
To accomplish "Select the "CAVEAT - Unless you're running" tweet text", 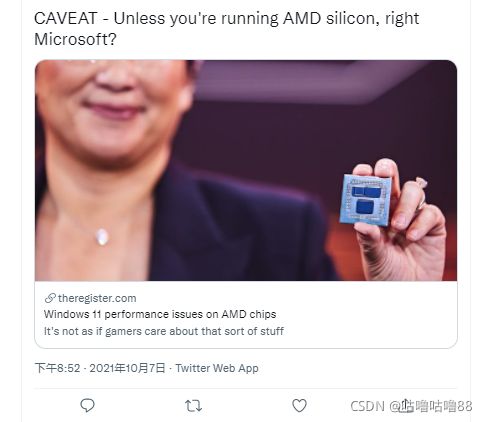I will [156, 19].
